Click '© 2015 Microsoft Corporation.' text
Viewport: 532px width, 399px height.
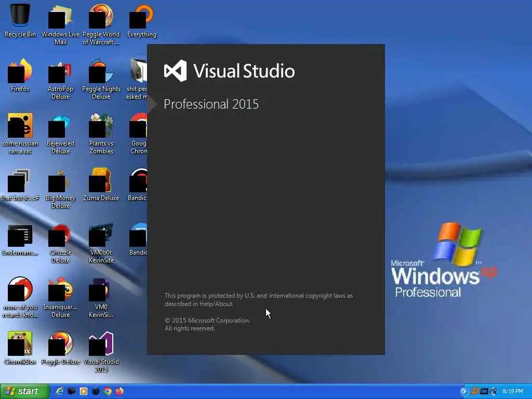tap(207, 320)
